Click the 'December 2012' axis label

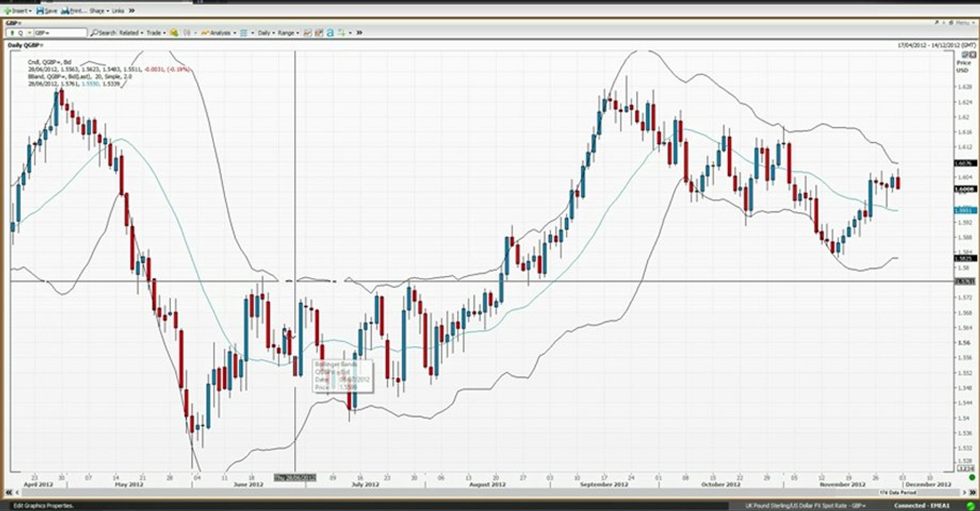[928, 485]
